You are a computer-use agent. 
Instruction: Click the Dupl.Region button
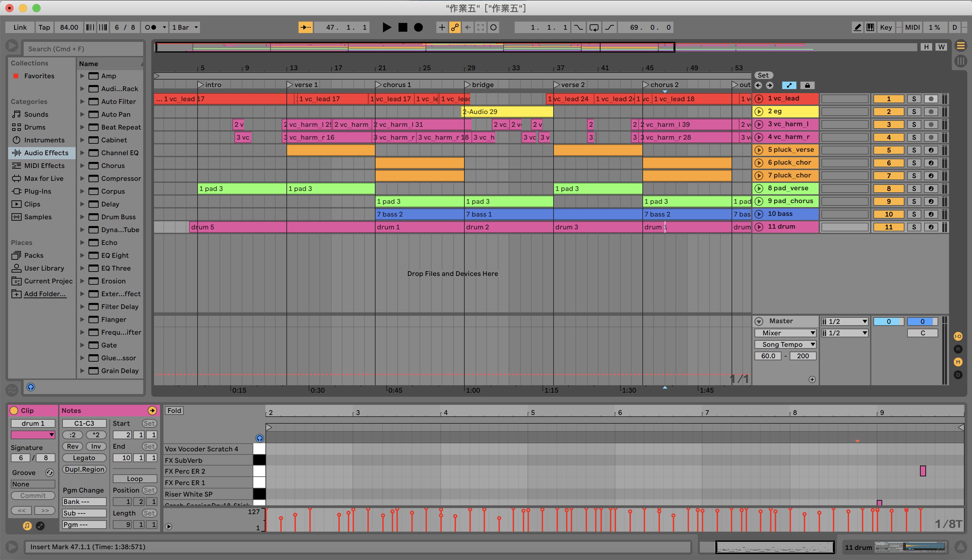(x=84, y=469)
